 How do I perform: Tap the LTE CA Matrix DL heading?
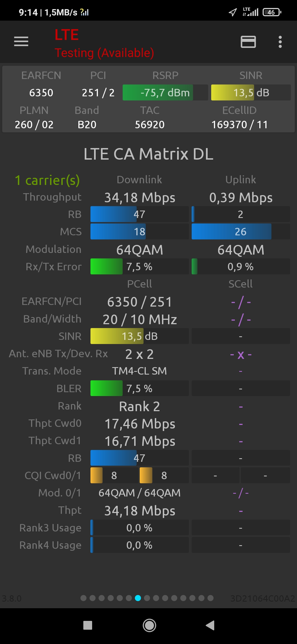[x=148, y=154]
